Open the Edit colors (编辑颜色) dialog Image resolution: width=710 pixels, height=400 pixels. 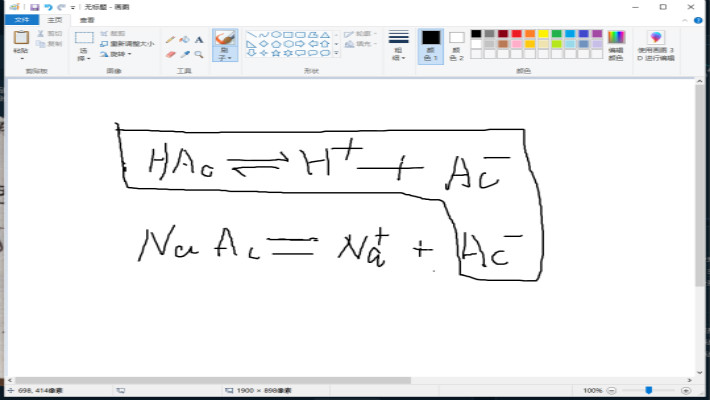pyautogui.click(x=616, y=46)
